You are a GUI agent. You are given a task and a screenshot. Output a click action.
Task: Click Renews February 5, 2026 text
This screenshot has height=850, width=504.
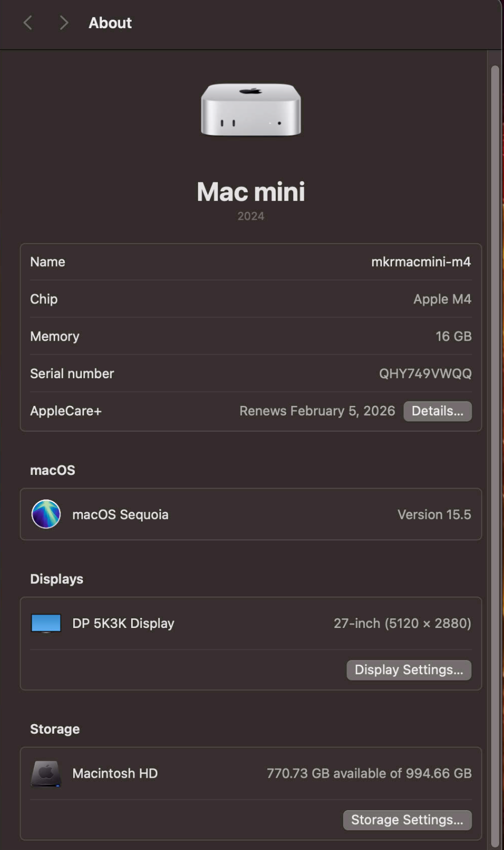(x=317, y=411)
